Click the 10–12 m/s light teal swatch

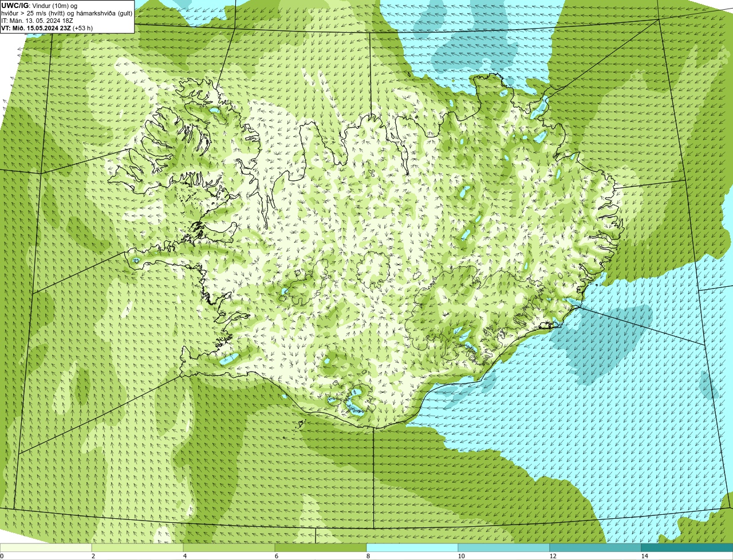[x=504, y=547]
